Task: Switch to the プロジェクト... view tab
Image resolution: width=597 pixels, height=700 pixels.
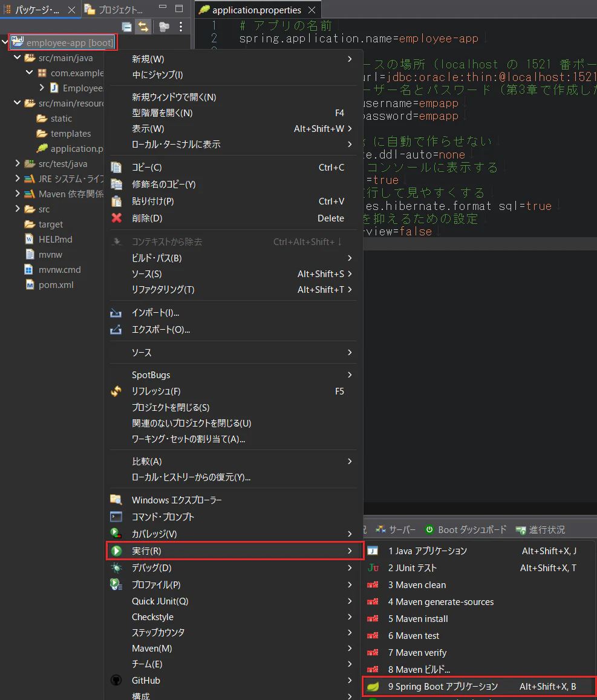Action: (x=115, y=10)
